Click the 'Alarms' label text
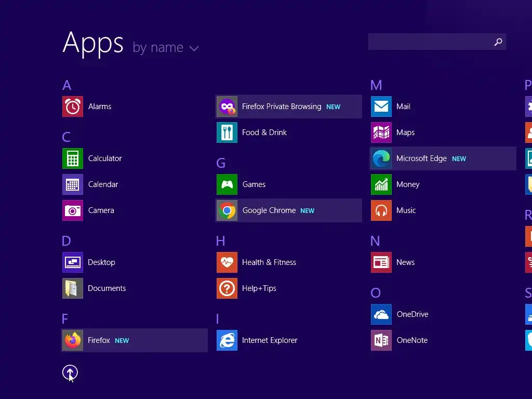The height and width of the screenshot is (399, 532). click(100, 107)
